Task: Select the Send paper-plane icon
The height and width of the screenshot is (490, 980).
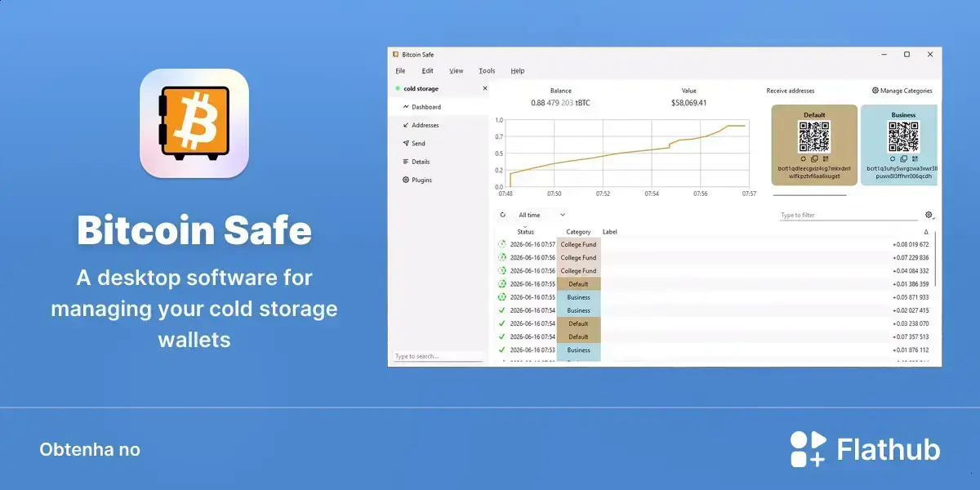Action: point(405,144)
